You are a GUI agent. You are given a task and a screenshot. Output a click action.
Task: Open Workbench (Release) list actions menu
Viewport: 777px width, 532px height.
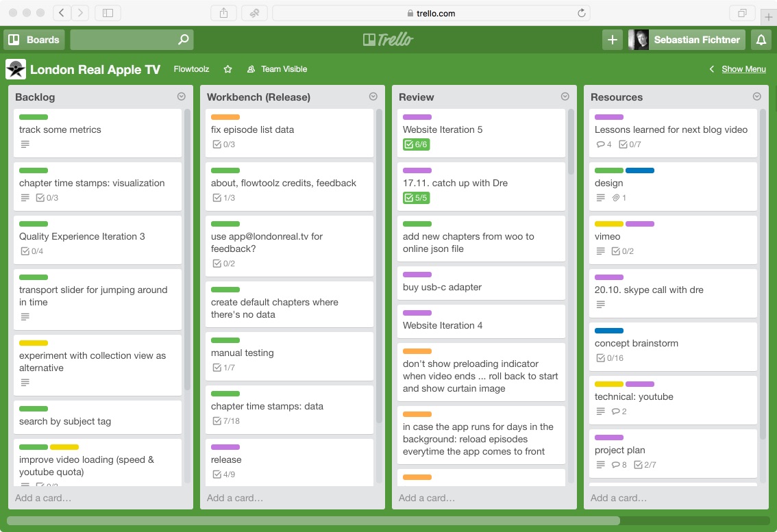[x=373, y=97]
